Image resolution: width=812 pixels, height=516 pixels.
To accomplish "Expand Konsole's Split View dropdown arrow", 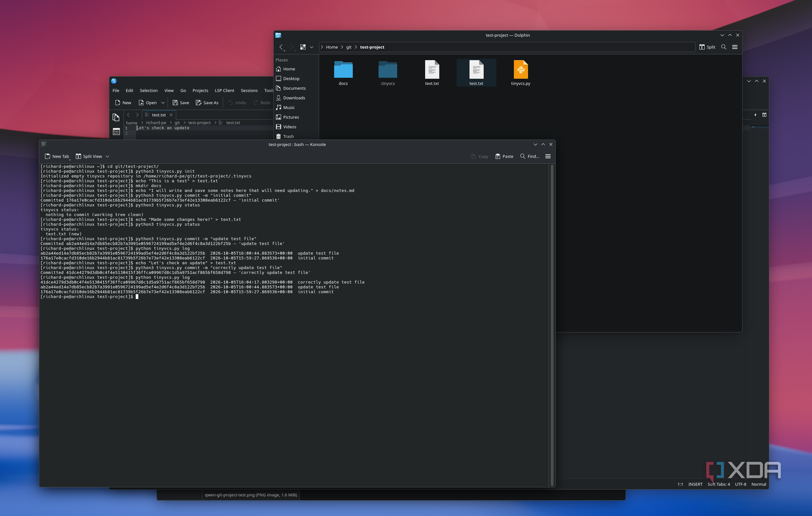I will (x=107, y=156).
